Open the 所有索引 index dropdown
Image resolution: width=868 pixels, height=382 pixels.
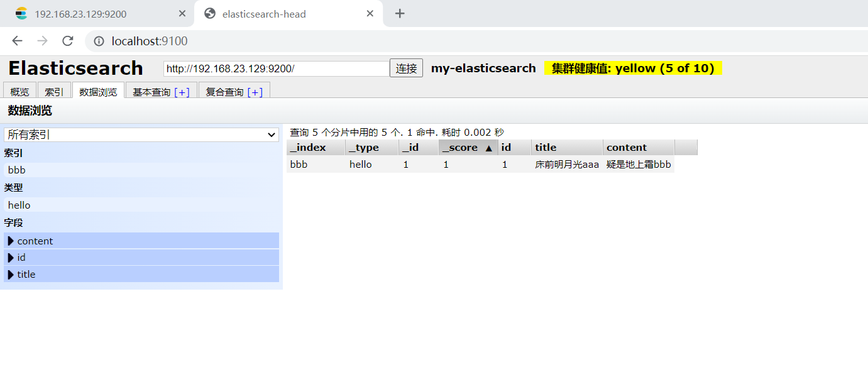[141, 134]
